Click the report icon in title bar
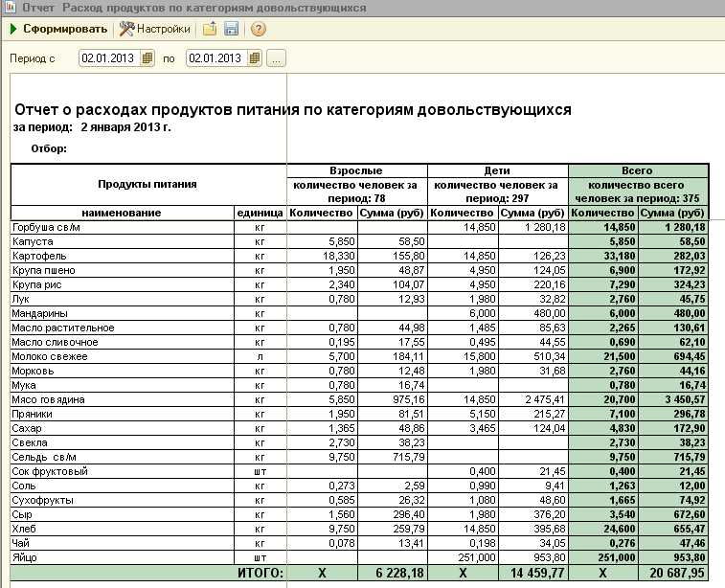This screenshot has width=725, height=588. pos(10,8)
